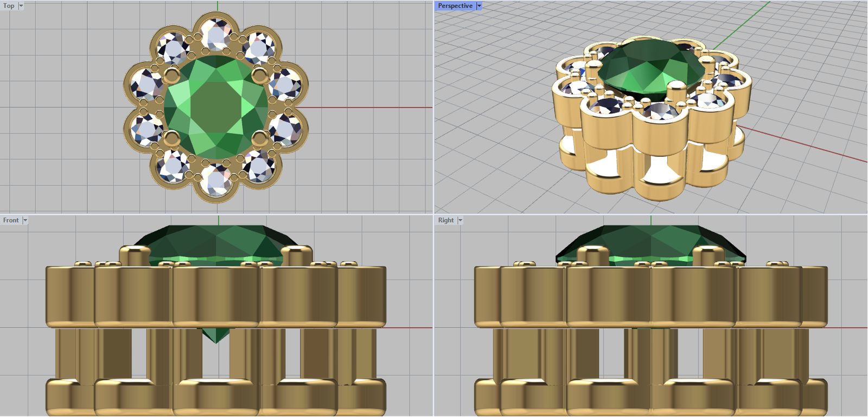
Task: Click the Front viewport title label
Action: tap(11, 220)
